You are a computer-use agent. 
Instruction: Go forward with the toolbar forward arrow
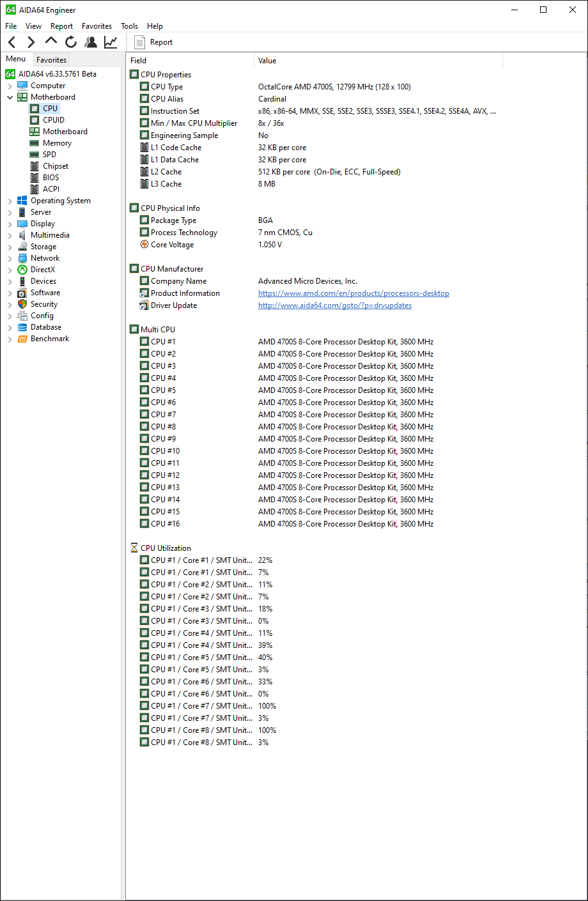coord(31,42)
